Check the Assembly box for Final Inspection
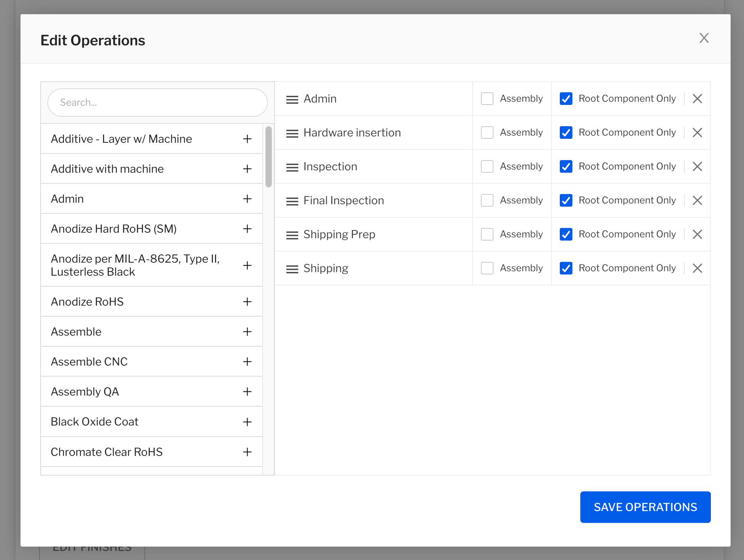The width and height of the screenshot is (744, 560). [x=487, y=200]
